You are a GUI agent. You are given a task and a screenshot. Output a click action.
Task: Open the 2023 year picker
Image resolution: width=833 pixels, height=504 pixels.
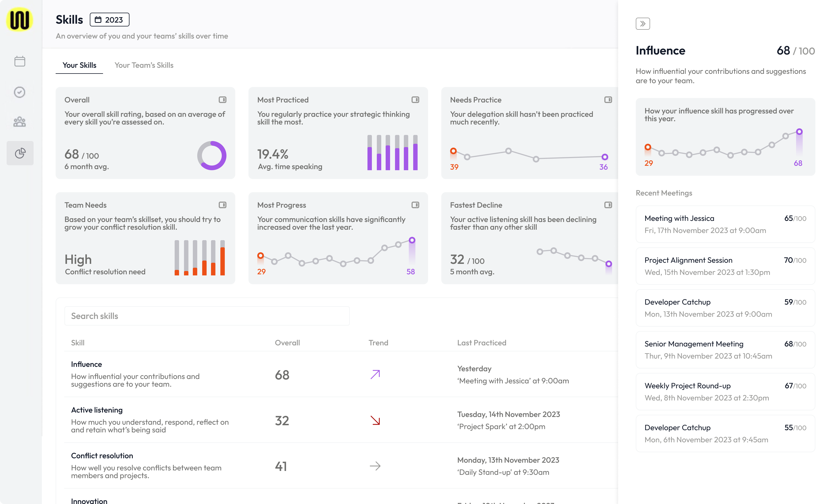tap(109, 20)
